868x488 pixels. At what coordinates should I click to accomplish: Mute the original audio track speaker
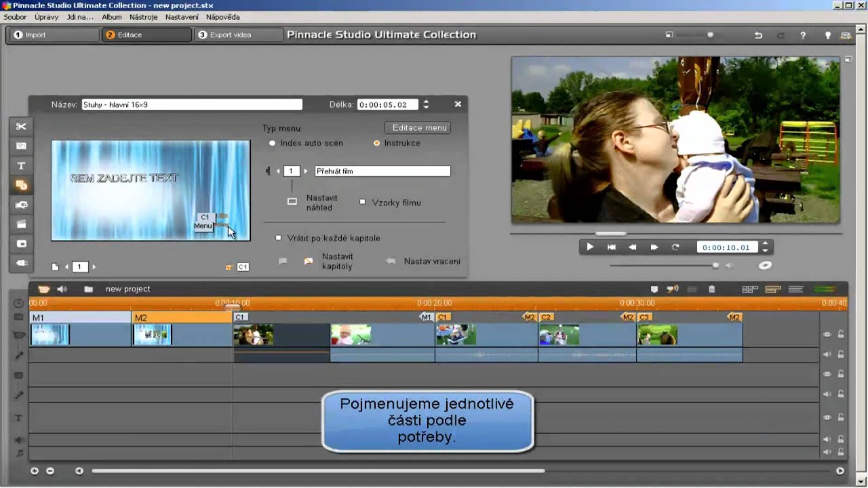[x=827, y=354]
